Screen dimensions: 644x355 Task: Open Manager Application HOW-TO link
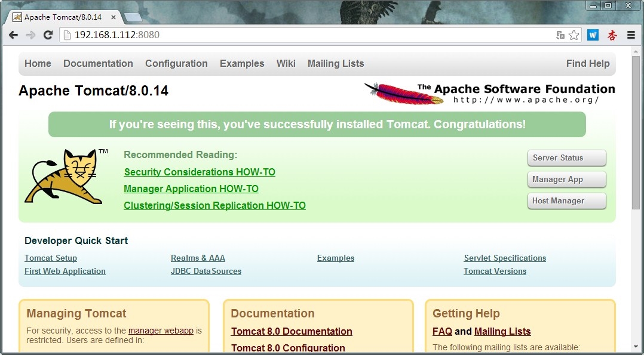click(191, 189)
